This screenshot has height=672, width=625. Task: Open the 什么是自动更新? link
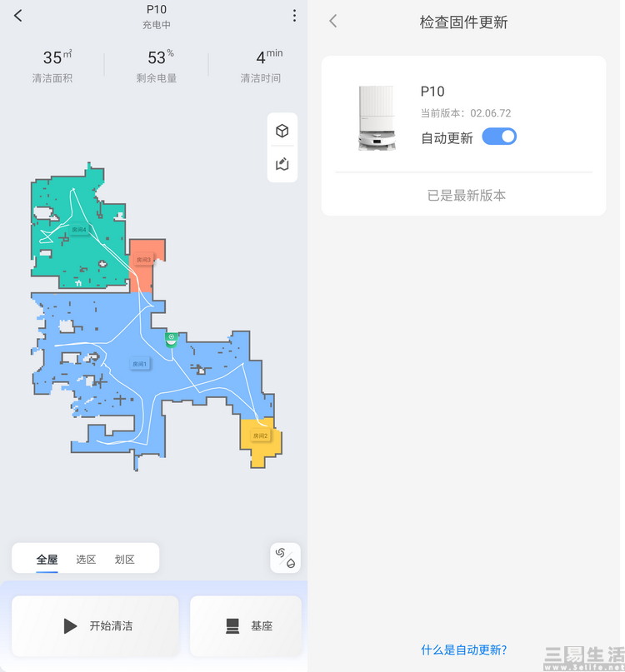point(463,650)
